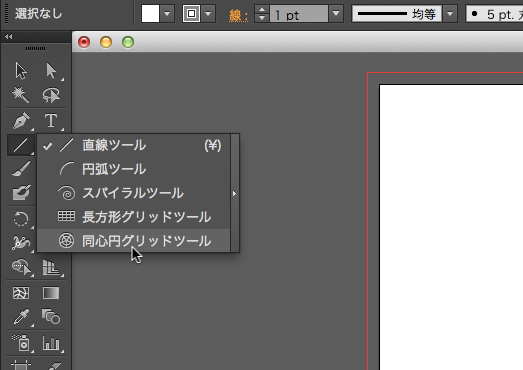Increase stroke weight with up stepper
This screenshot has height=370, width=523.
pyautogui.click(x=262, y=10)
